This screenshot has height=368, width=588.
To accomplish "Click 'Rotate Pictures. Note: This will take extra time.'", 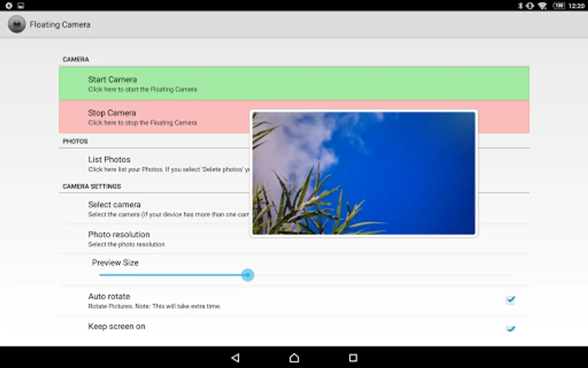I will coord(154,306).
